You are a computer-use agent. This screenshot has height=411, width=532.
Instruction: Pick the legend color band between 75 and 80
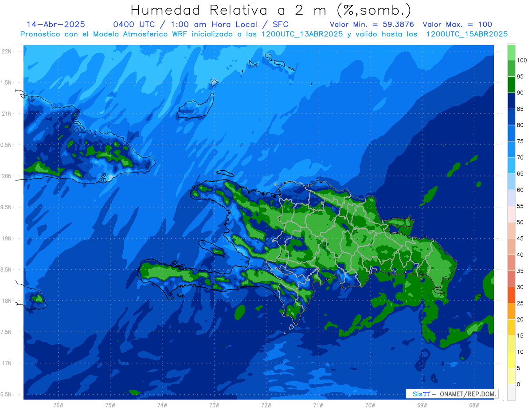click(x=511, y=133)
